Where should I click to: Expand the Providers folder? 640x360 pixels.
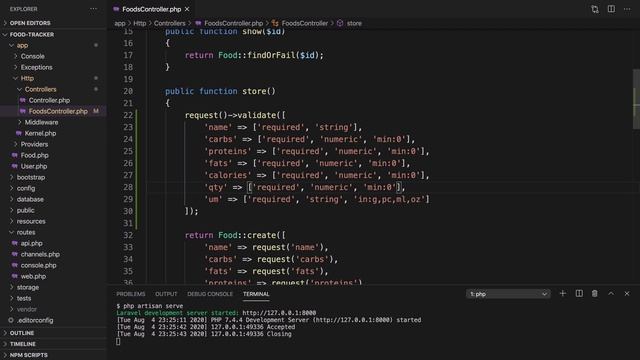click(34, 144)
